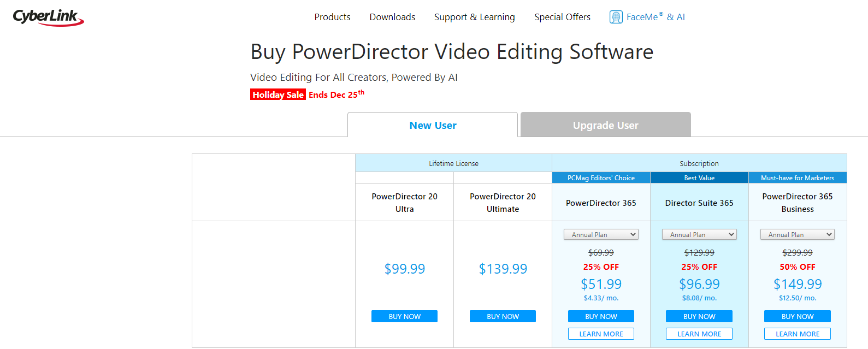Click Buy Now for Director Suite 365
The height and width of the screenshot is (349, 868).
[x=699, y=316]
